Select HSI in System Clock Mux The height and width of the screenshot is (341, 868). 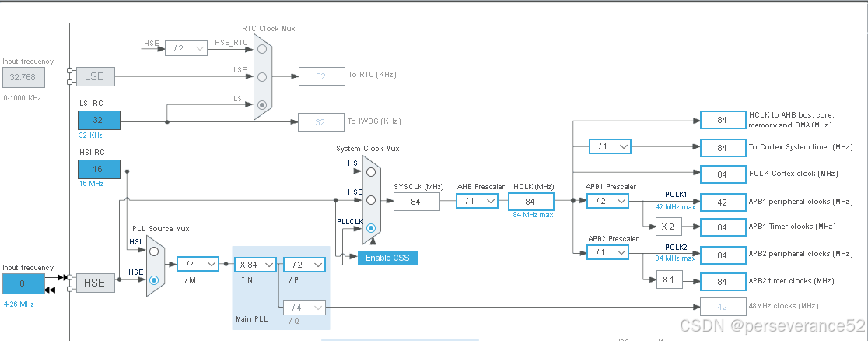(371, 172)
